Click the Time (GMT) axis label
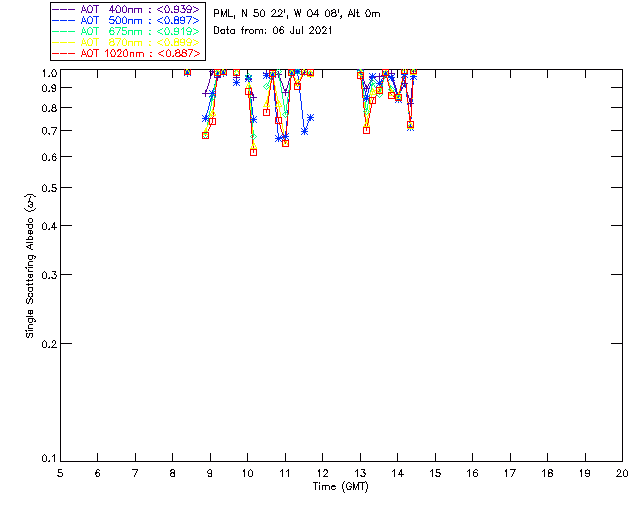 tap(341, 485)
